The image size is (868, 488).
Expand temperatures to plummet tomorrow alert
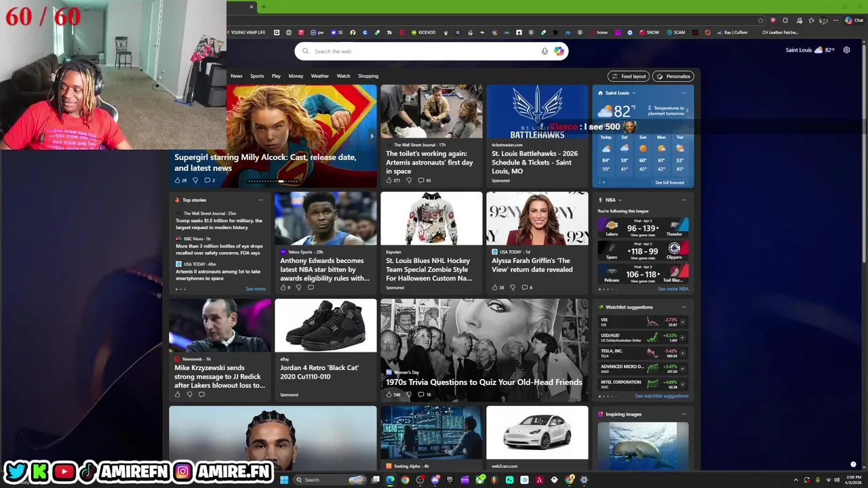[687, 110]
